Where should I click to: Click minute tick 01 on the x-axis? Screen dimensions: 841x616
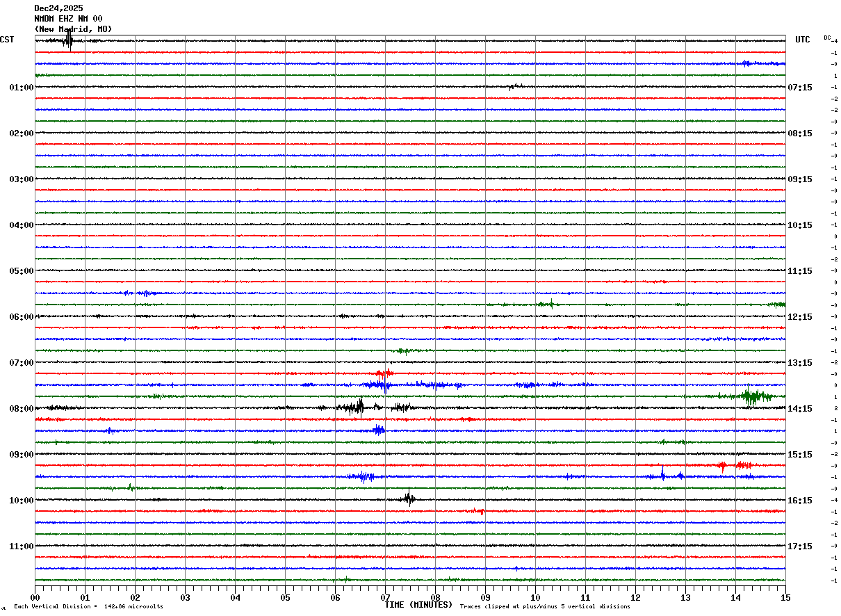tap(85, 597)
